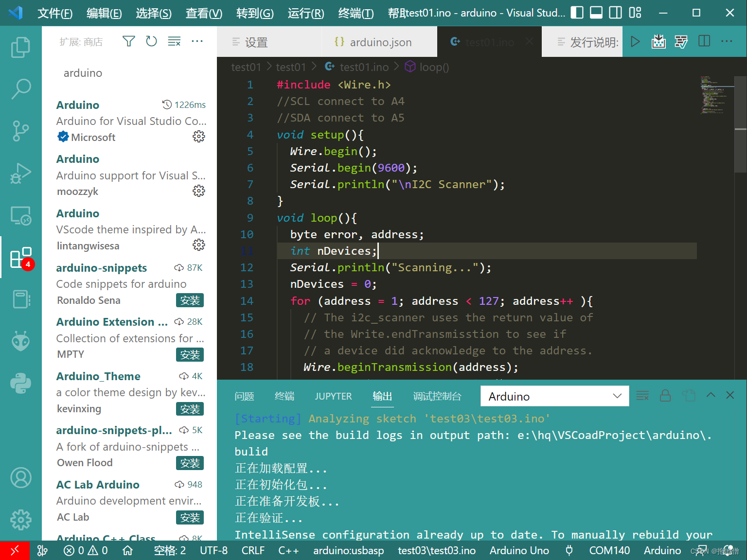Open the Explorer view in activity bar

click(x=20, y=47)
